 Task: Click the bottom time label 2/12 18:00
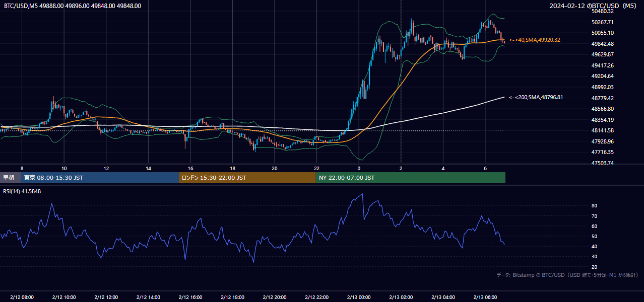point(232,297)
